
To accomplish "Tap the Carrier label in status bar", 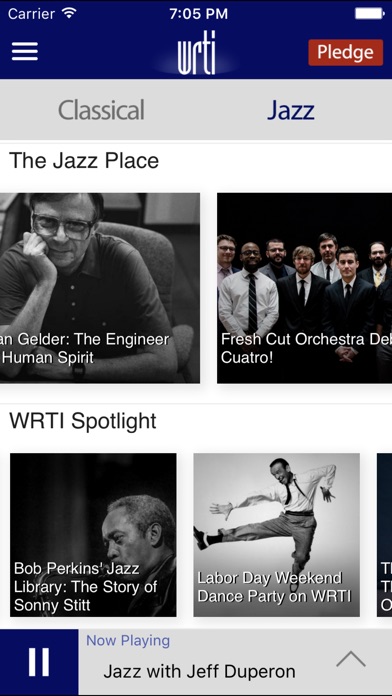I will pyautogui.click(x=30, y=13).
